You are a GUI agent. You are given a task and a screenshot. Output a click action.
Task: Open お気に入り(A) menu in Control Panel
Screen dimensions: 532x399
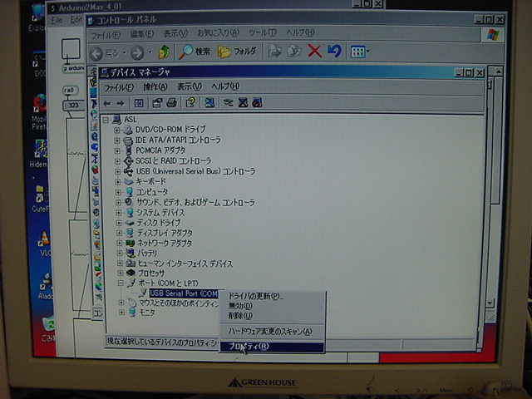click(x=218, y=33)
